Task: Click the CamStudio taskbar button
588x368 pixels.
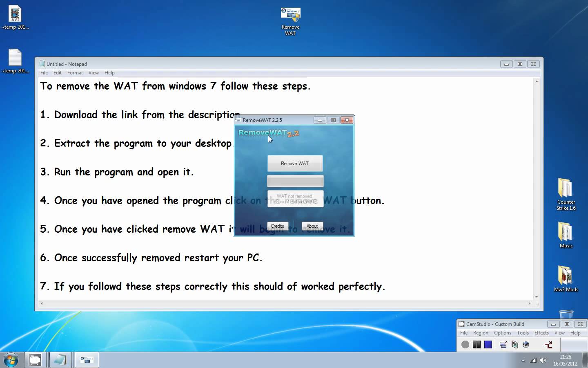Action: click(x=35, y=360)
